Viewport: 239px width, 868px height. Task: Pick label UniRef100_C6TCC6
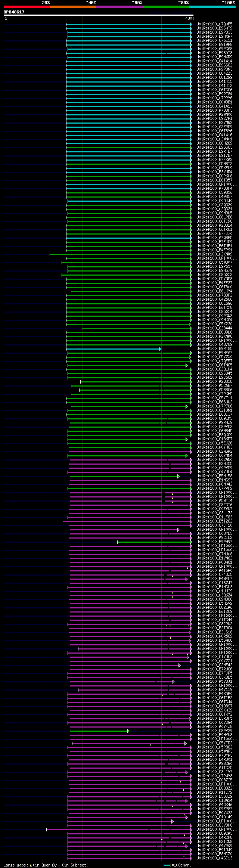pyautogui.click(x=214, y=90)
